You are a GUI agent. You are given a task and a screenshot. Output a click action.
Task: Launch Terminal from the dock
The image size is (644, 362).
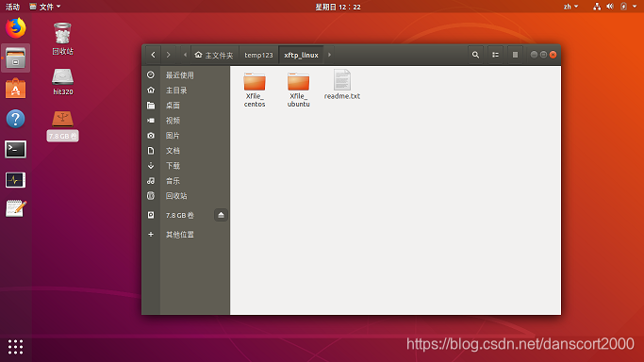coord(16,149)
